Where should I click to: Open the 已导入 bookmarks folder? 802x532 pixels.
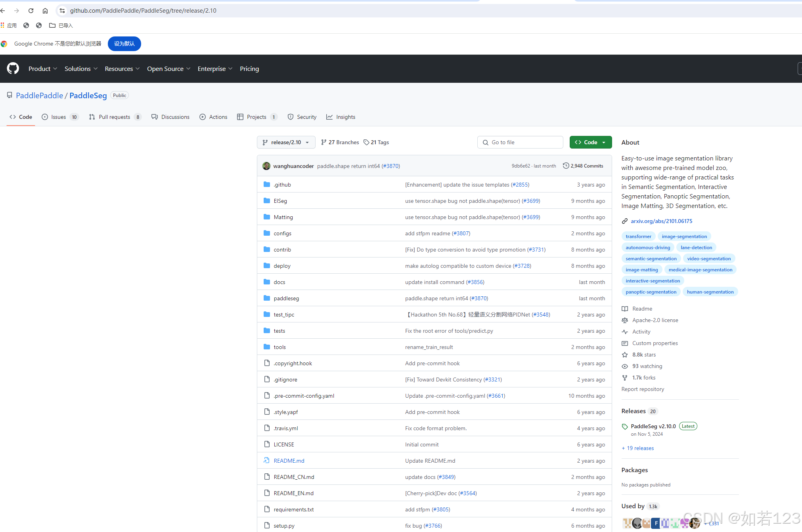tap(61, 25)
